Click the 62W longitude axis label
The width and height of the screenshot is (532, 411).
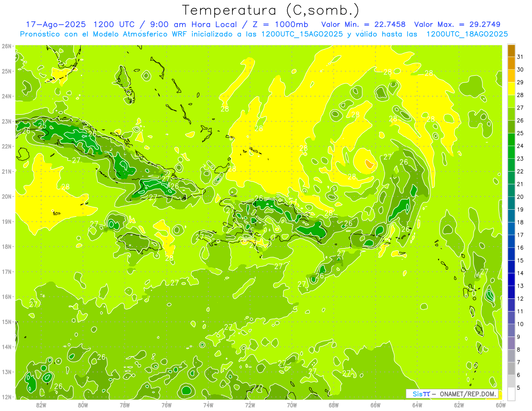(459, 405)
